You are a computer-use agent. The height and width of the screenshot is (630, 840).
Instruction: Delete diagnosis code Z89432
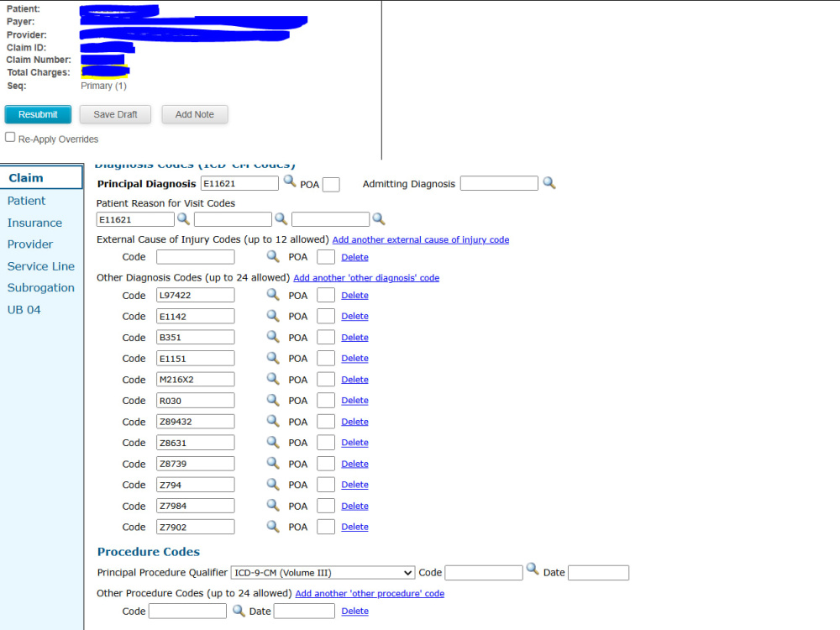pyautogui.click(x=354, y=422)
